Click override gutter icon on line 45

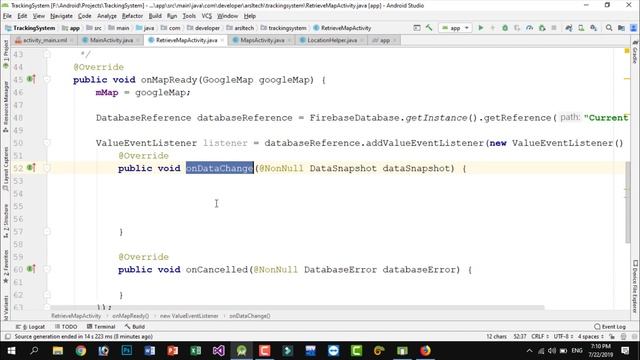point(31,79)
